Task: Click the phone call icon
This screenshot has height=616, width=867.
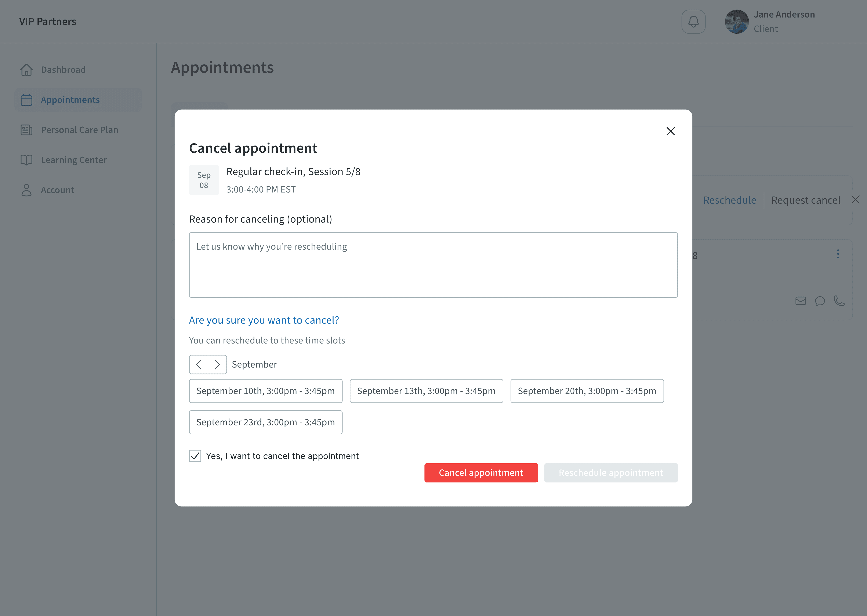Action: (839, 301)
